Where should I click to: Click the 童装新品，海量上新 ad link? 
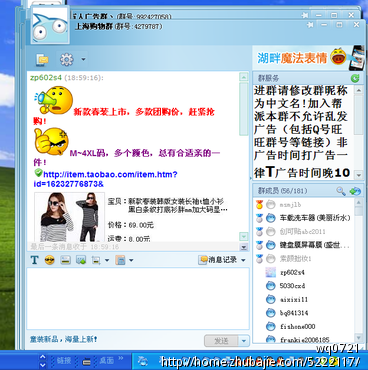click(x=63, y=339)
